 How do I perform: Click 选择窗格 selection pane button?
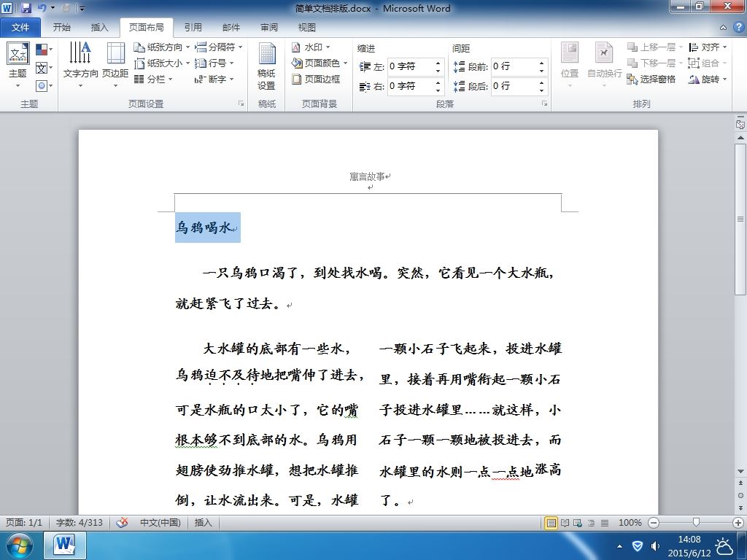[651, 79]
